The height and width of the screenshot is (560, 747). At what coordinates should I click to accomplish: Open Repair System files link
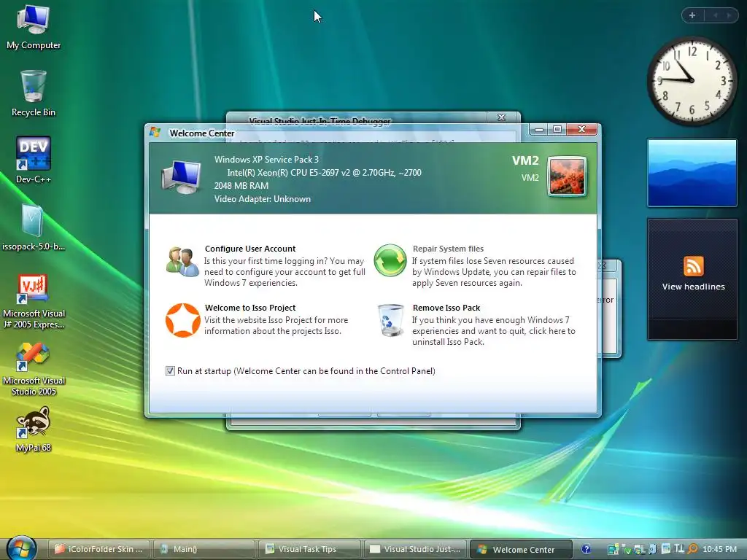pos(448,249)
